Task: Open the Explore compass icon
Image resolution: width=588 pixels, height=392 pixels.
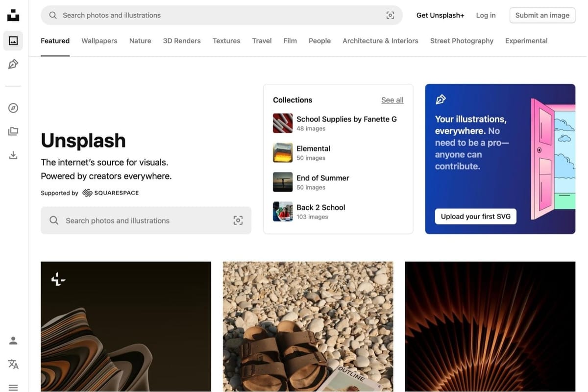Action: [13, 108]
